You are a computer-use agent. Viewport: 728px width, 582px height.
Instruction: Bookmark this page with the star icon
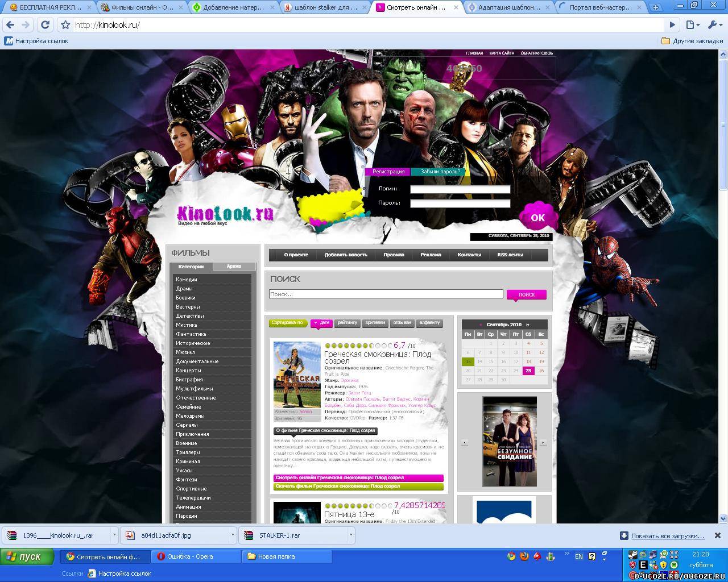coord(65,25)
